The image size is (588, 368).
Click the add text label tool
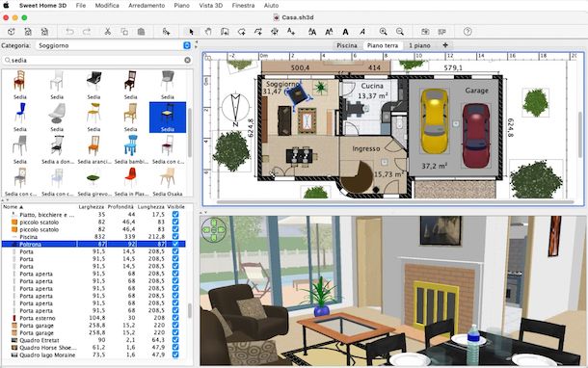(291, 32)
